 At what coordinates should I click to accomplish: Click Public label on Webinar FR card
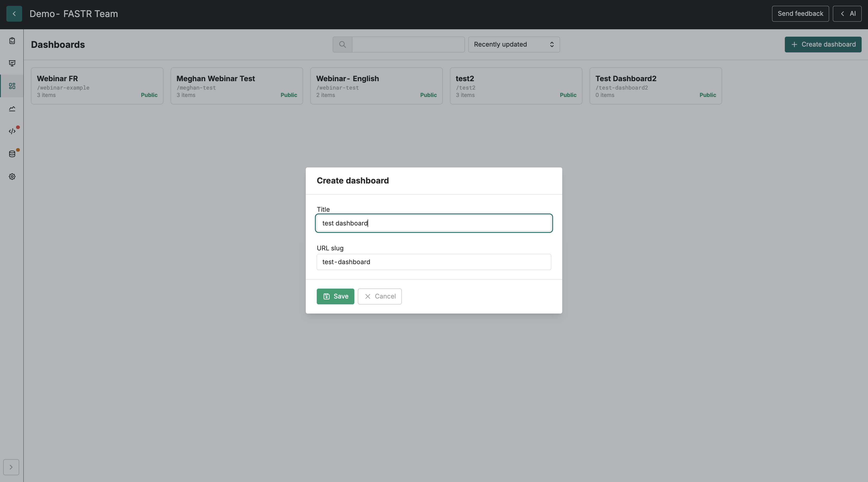pos(149,95)
